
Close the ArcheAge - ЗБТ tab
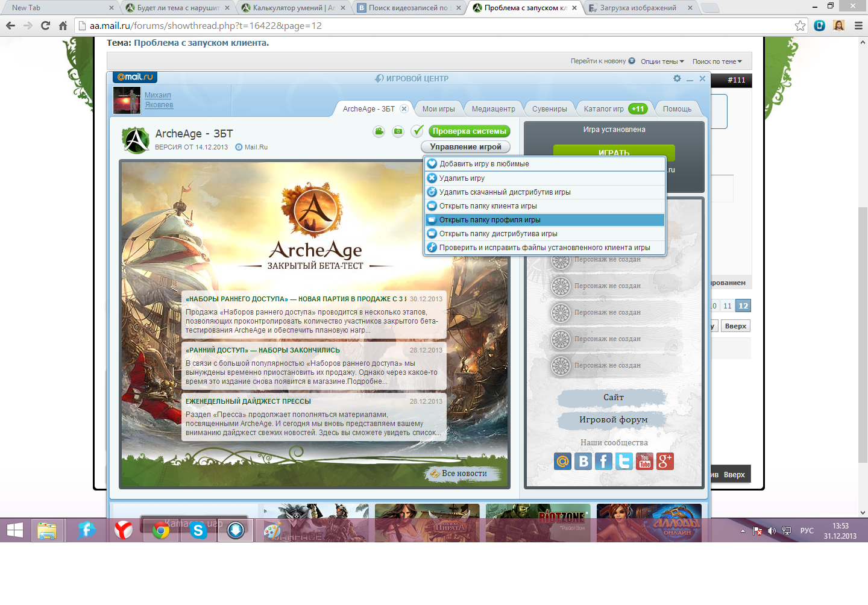404,109
